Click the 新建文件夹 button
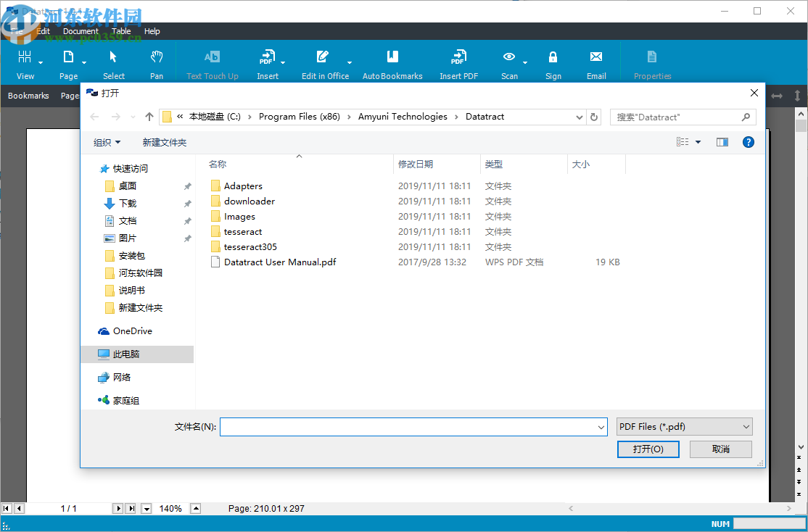This screenshot has width=808, height=532. [165, 141]
